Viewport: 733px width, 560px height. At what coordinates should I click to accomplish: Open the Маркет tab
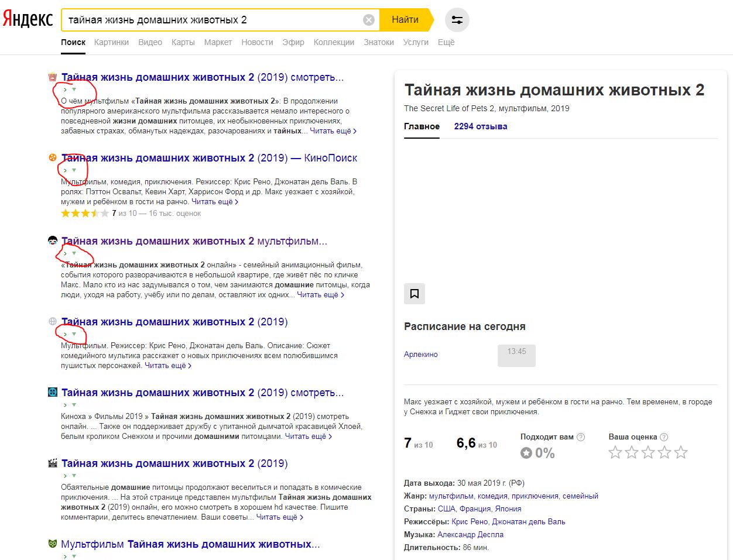coord(218,42)
